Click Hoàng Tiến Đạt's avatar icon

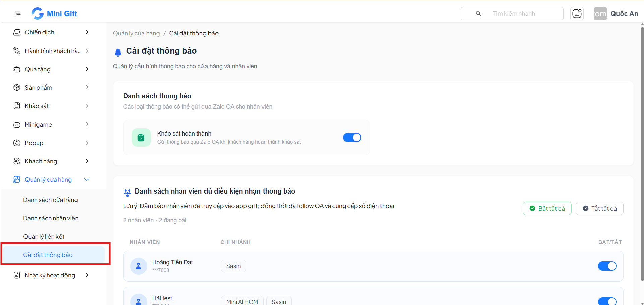[138, 266]
